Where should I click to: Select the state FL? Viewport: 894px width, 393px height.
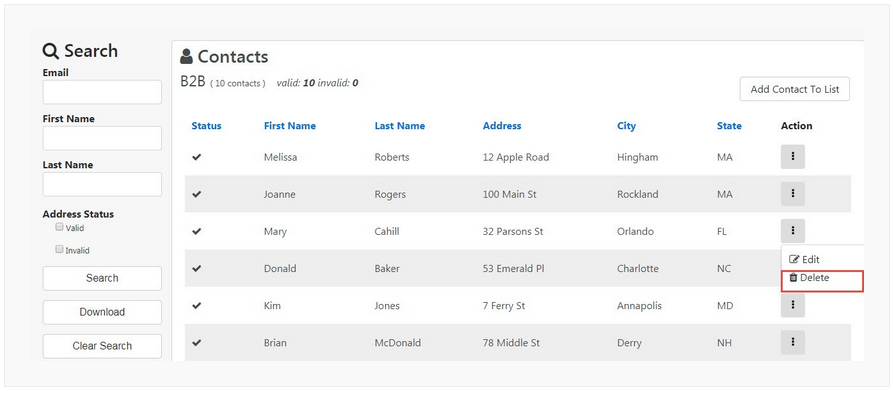coord(722,231)
